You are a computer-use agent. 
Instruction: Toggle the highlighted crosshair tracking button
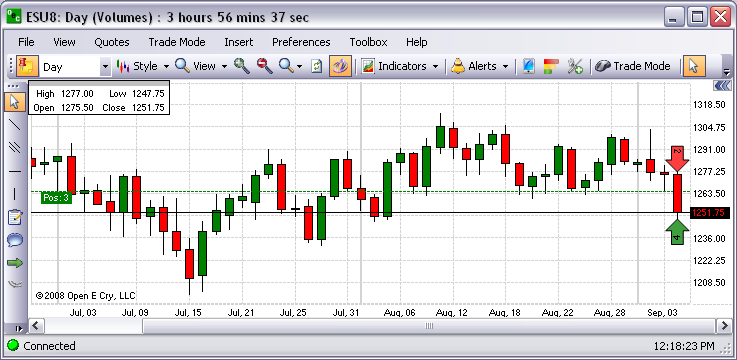click(340, 66)
